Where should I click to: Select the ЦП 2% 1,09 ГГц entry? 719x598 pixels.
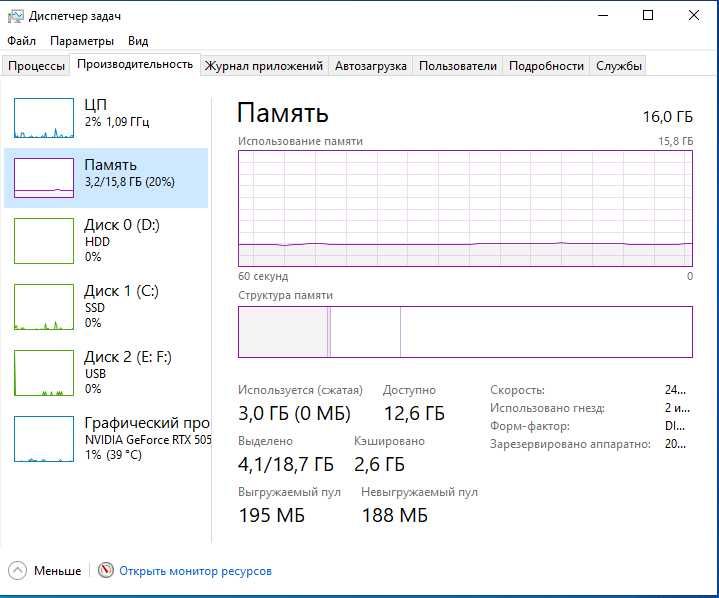pos(106,118)
